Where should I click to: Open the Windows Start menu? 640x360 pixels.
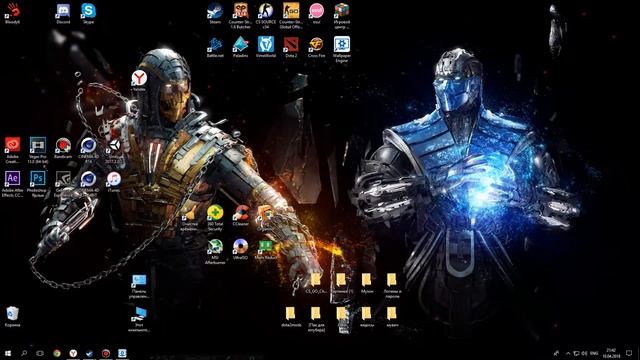[x=8, y=353]
